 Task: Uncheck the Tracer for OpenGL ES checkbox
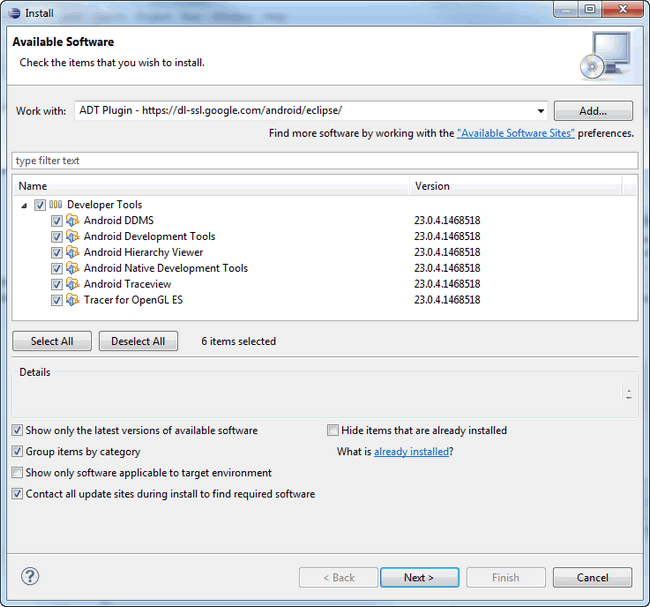(57, 300)
